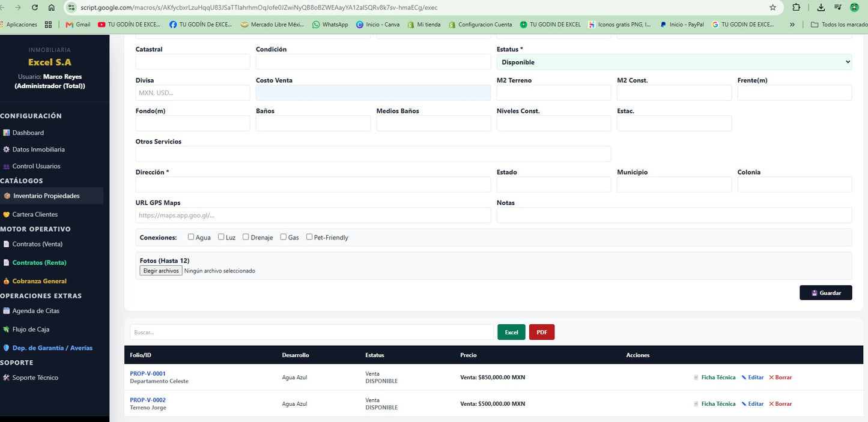
Task: Toggle the Drenaje connection checkbox
Action: [246, 237]
